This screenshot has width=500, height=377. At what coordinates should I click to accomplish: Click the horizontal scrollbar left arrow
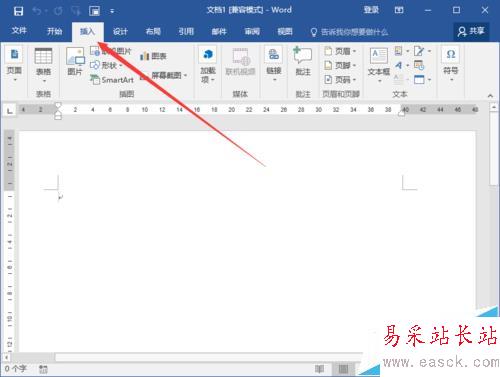tap(6, 357)
